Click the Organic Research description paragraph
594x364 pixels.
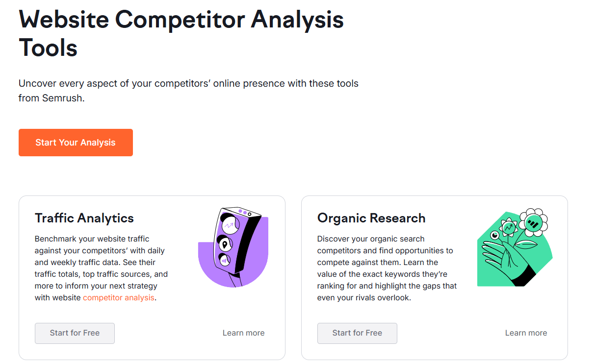(387, 268)
